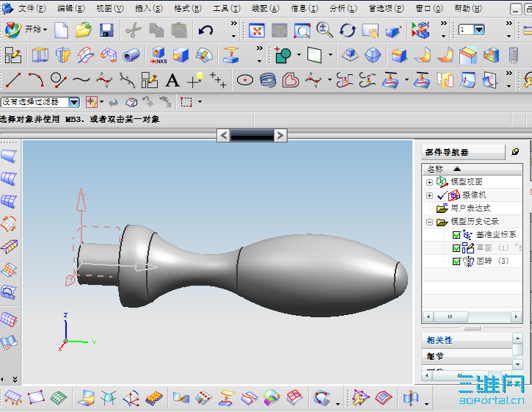Open the 视图(V) menu
Screen dimensions: 532x412
click(110, 9)
